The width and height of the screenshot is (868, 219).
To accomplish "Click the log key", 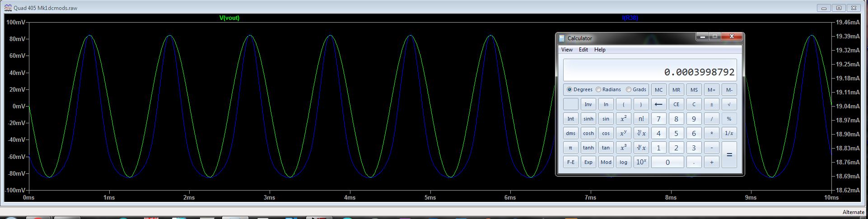I will (623, 162).
